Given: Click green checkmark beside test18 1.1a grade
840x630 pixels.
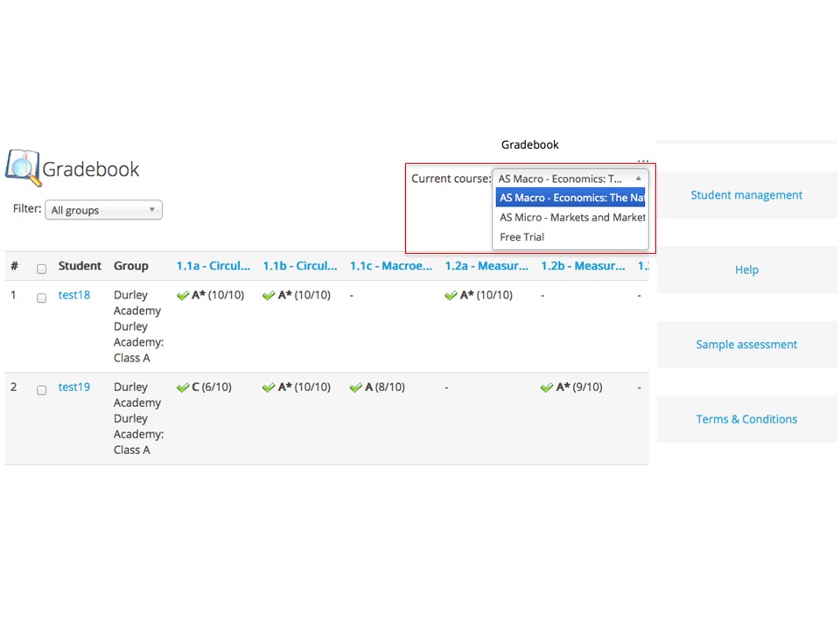Looking at the screenshot, I should coord(183,296).
